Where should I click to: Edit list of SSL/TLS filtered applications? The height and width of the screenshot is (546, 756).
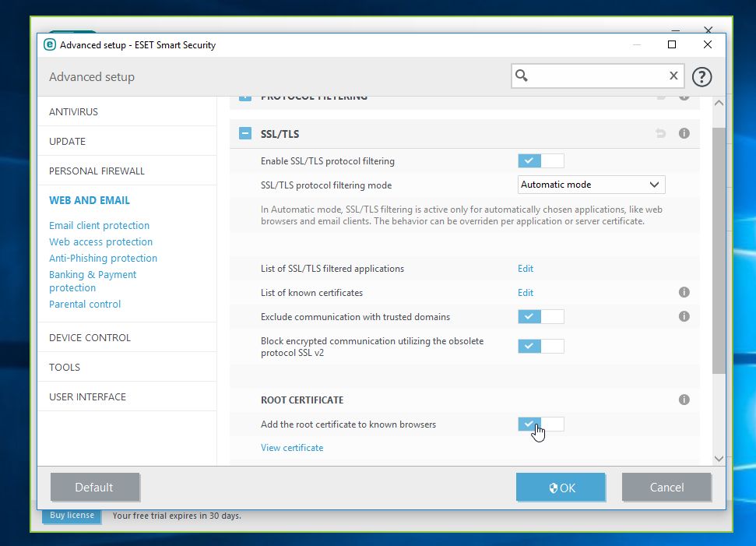[x=526, y=268]
